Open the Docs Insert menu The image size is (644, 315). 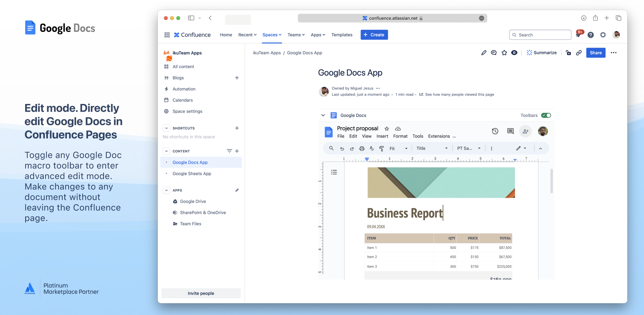(382, 136)
